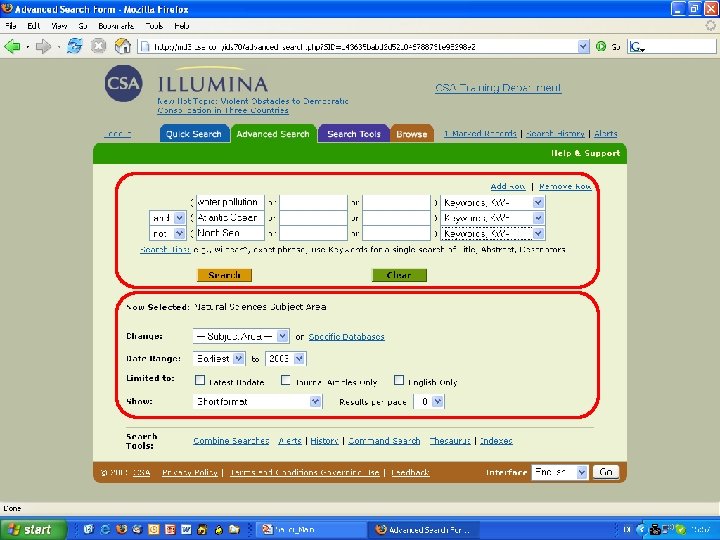Expand second row Keywords field dropdown
720x540 pixels.
tap(538, 218)
